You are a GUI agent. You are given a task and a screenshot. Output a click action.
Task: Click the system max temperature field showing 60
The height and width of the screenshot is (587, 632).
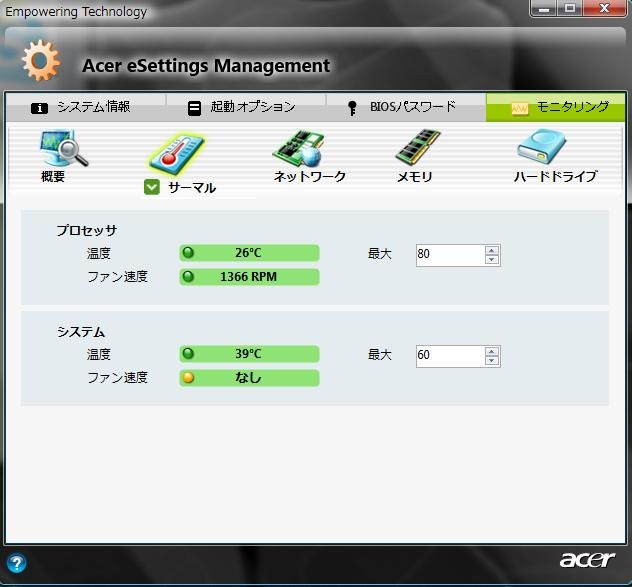[x=449, y=356]
